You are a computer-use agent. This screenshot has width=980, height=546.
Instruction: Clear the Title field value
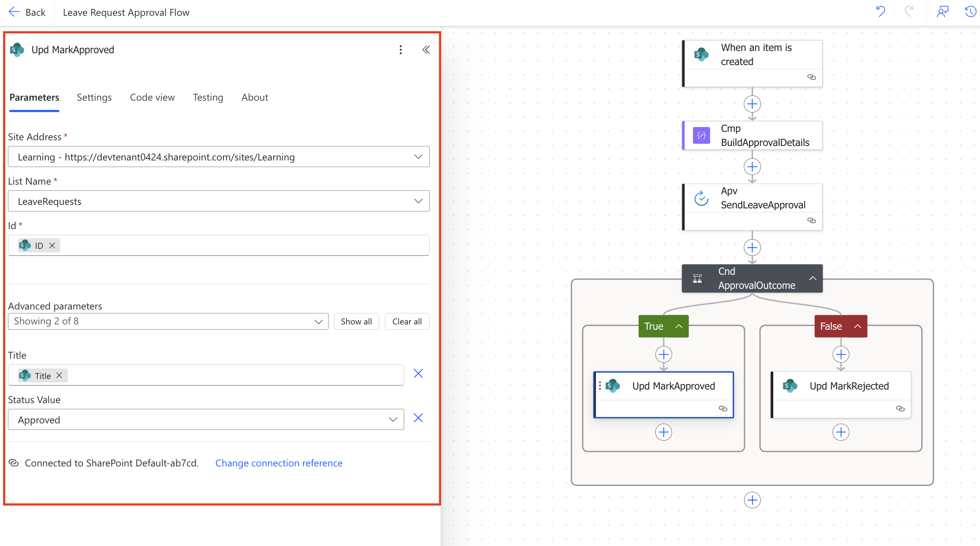click(417, 373)
